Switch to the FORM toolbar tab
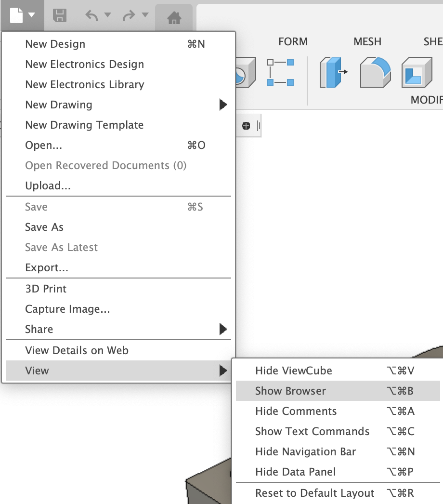Image resolution: width=443 pixels, height=504 pixels. (x=293, y=41)
